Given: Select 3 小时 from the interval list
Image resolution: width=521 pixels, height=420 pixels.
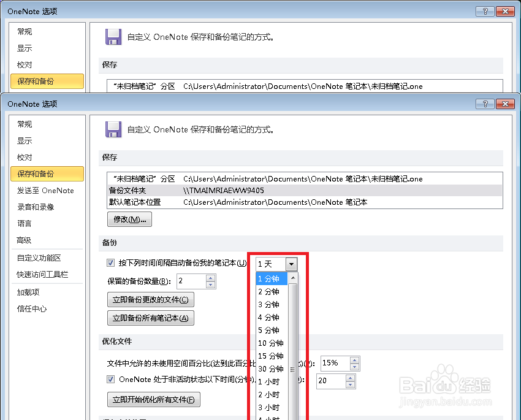Looking at the screenshot, I should pyautogui.click(x=272, y=408).
